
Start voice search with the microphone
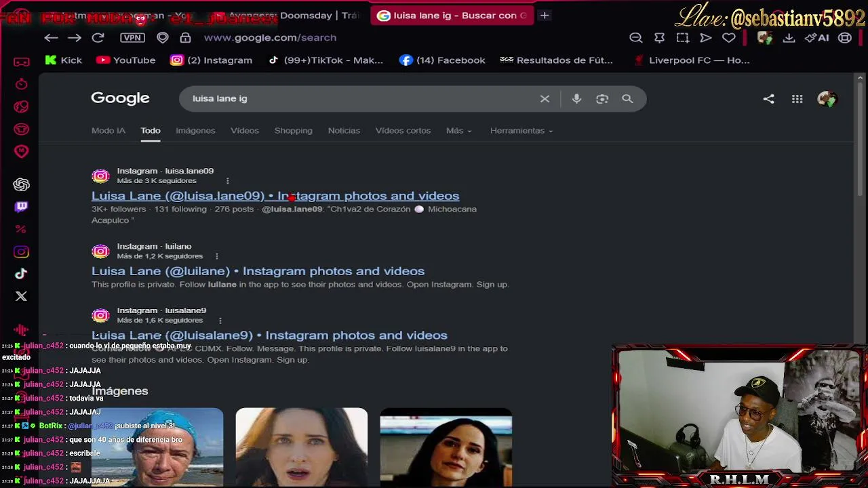pos(576,99)
